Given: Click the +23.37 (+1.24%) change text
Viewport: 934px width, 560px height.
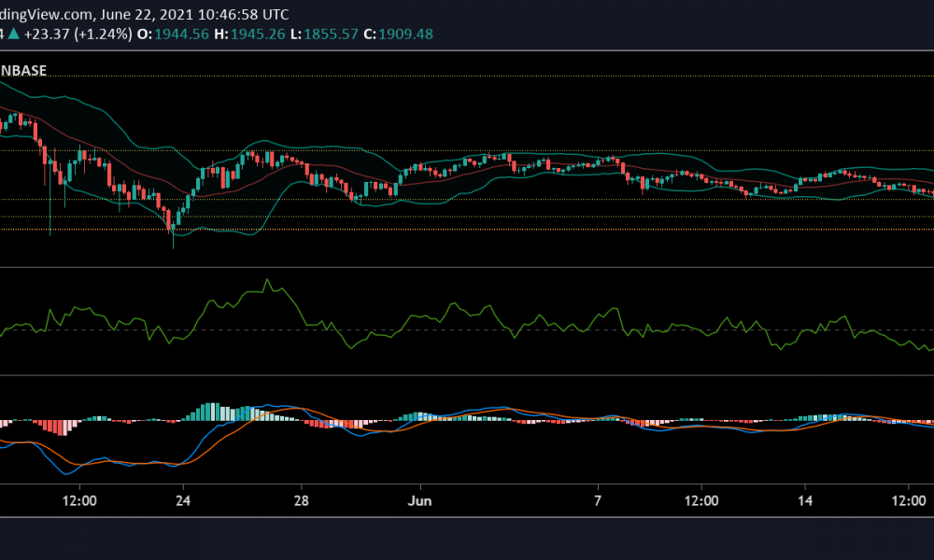Looking at the screenshot, I should pos(78,34).
